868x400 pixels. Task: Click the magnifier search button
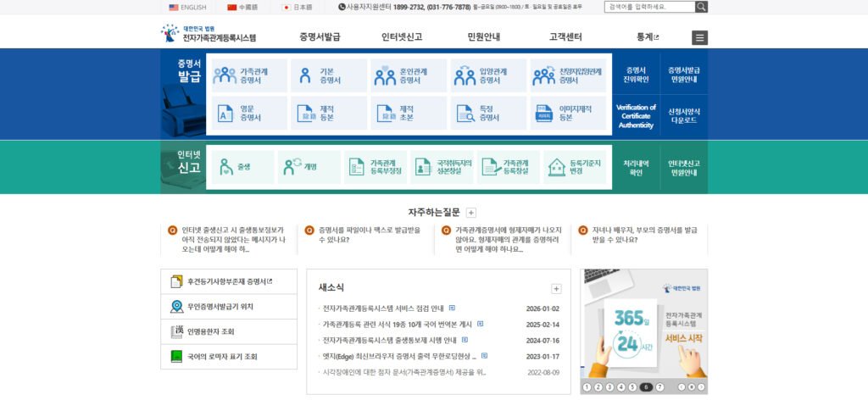pyautogui.click(x=701, y=7)
